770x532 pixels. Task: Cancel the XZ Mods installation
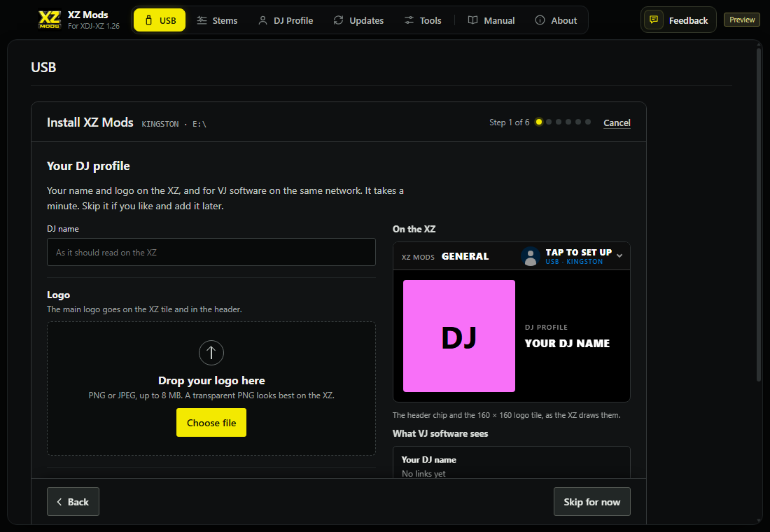point(617,122)
